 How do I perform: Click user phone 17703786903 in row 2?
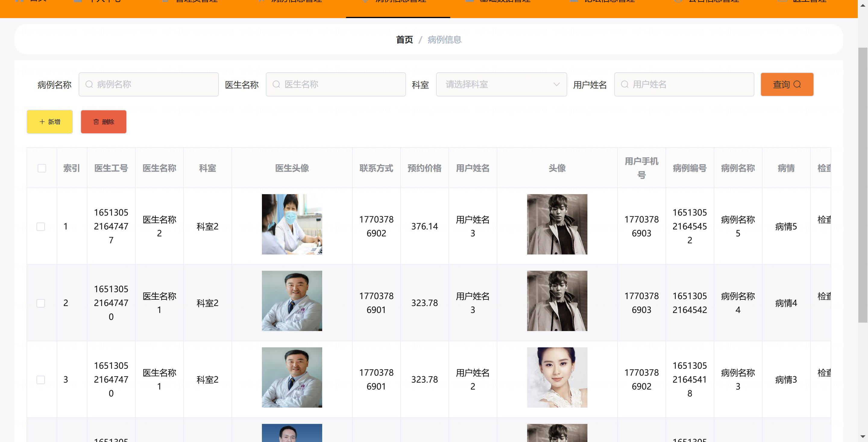[641, 303]
